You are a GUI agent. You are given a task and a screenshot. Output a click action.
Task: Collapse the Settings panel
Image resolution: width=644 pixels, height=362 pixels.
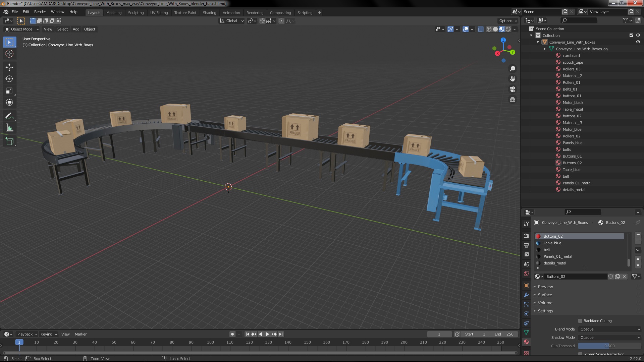[x=545, y=311]
